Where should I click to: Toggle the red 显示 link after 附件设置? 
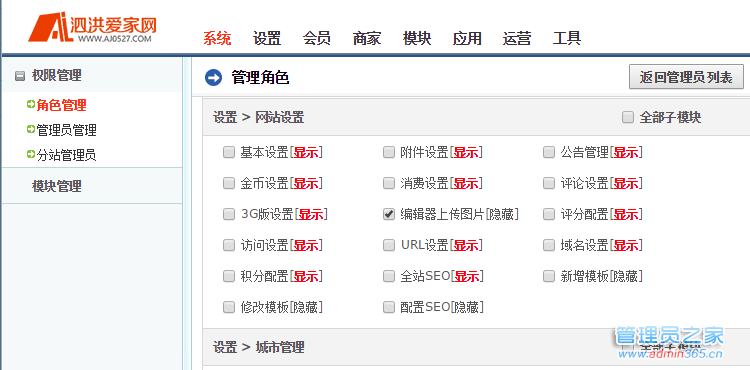[466, 153]
